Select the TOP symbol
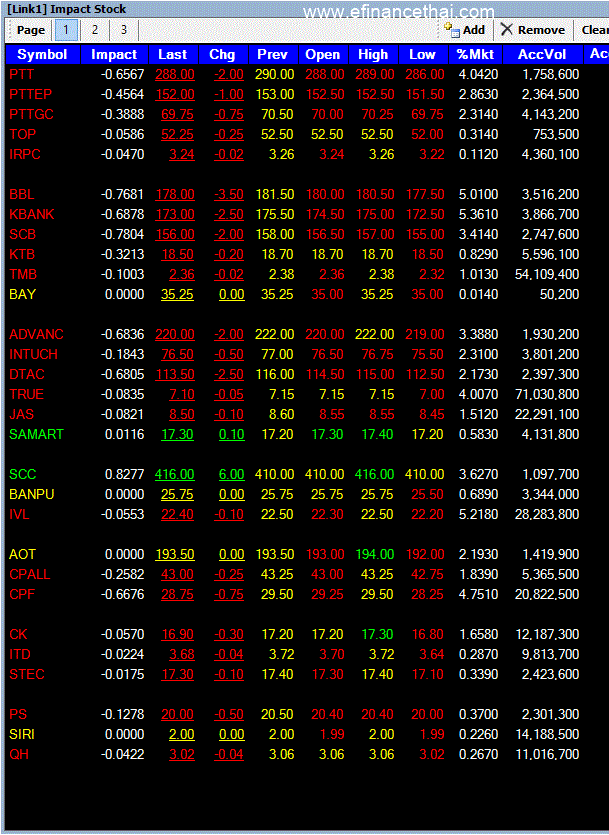609x835 pixels. [22, 135]
